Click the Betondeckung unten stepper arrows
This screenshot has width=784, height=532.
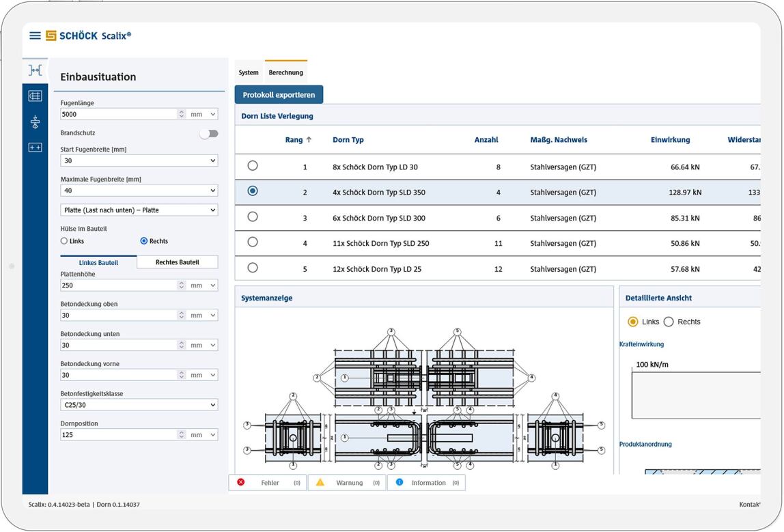tap(181, 345)
